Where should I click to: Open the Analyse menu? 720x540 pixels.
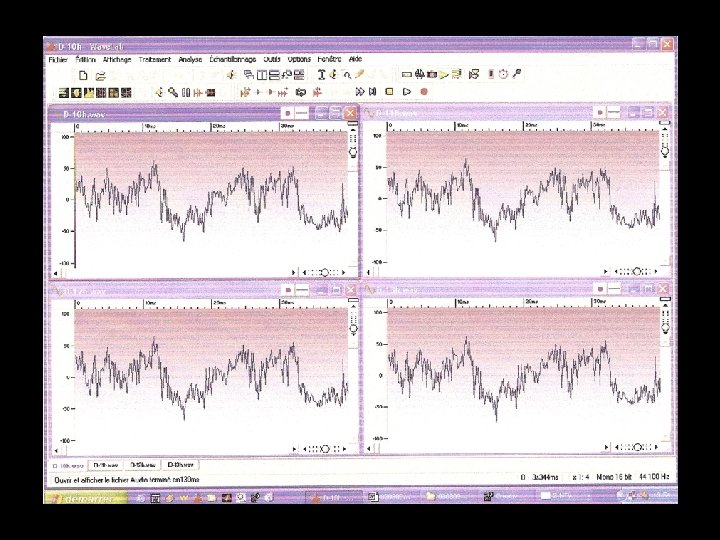190,60
